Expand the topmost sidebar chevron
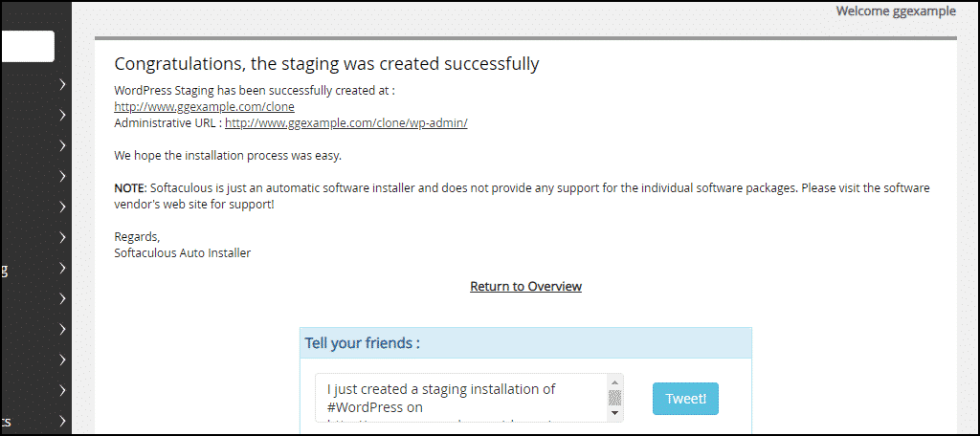Image resolution: width=980 pixels, height=436 pixels. [62, 84]
